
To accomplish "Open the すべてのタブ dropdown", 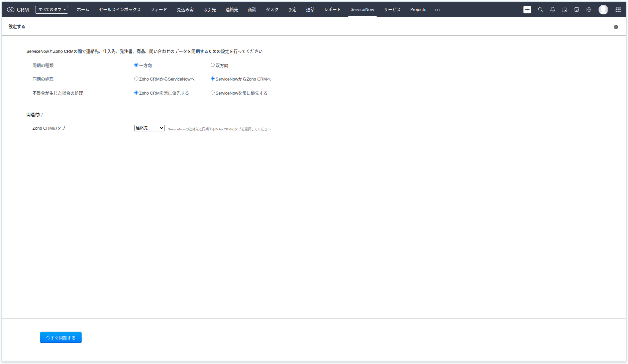I will [51, 10].
